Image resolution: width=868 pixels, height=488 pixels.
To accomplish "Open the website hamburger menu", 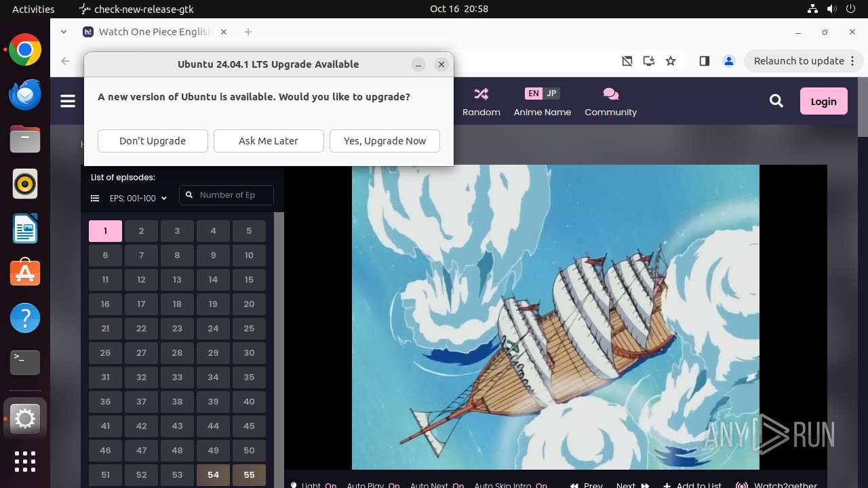I will [68, 101].
